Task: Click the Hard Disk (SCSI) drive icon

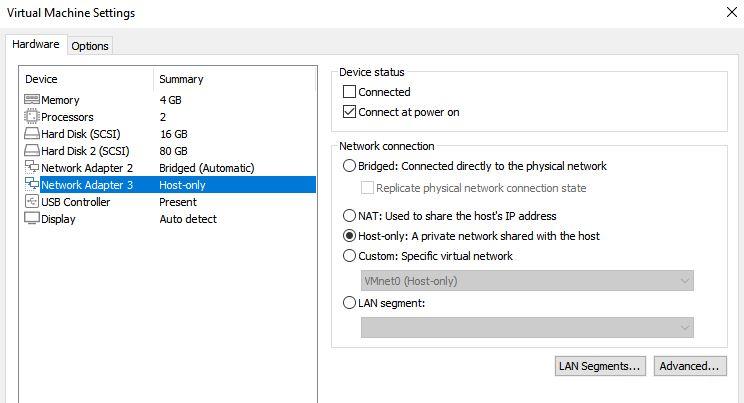Action: point(32,133)
